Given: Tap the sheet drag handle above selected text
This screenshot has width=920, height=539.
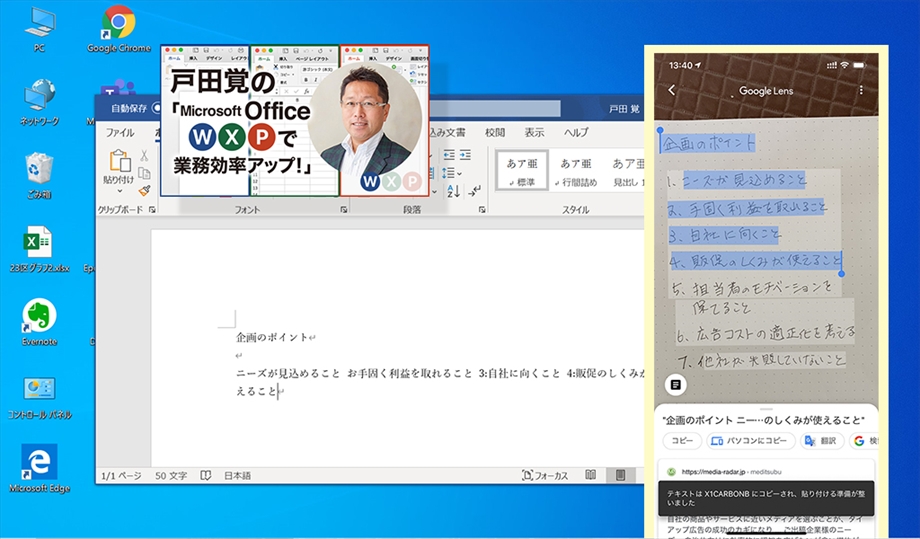Looking at the screenshot, I should pos(766,409).
